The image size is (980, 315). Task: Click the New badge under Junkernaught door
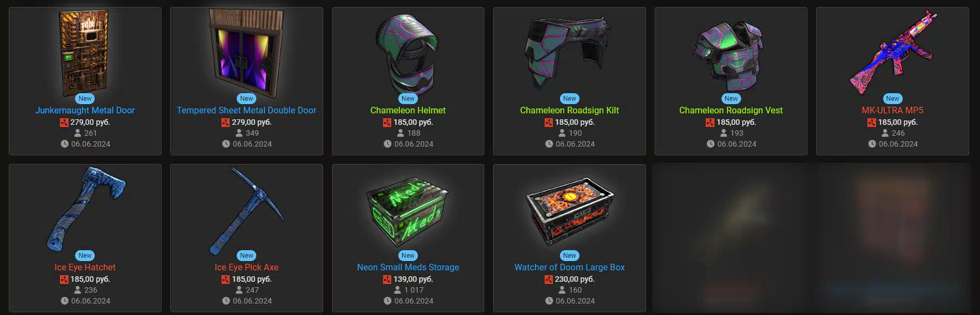(x=85, y=99)
